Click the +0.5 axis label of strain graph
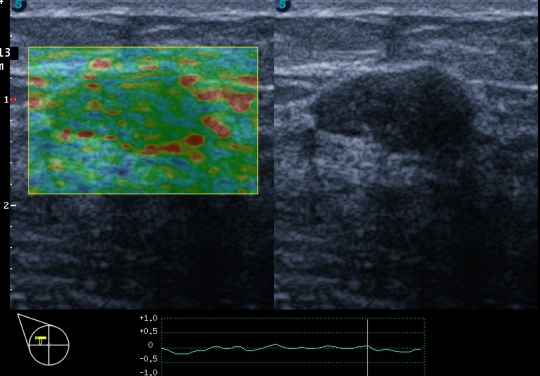The height and width of the screenshot is (376, 540). tap(148, 332)
